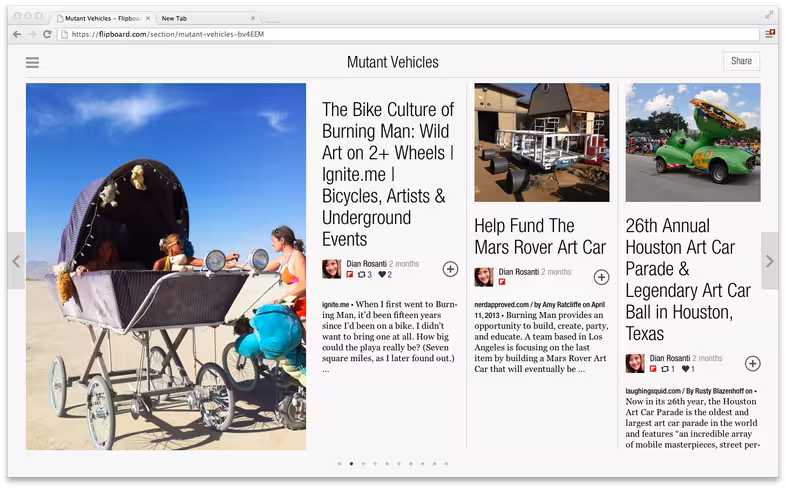
Task: Open '26th Annual Houston Art Car Parade' headline
Action: point(688,280)
